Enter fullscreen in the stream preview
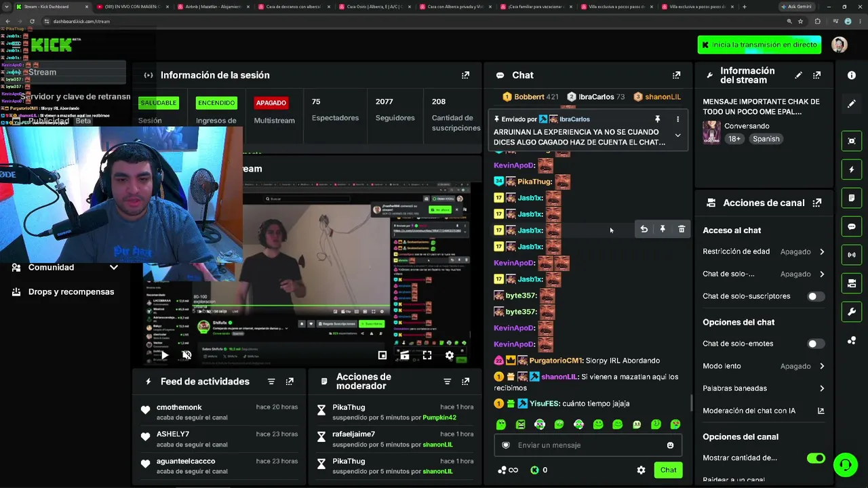This screenshot has height=488, width=868. 427,355
